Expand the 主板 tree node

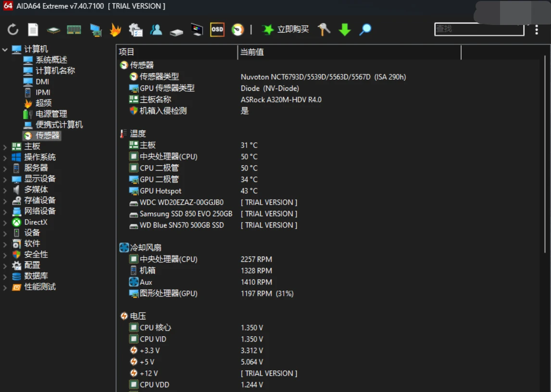click(5, 147)
